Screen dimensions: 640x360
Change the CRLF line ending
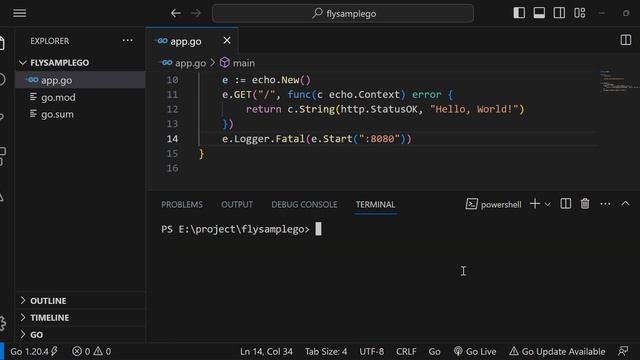point(406,351)
